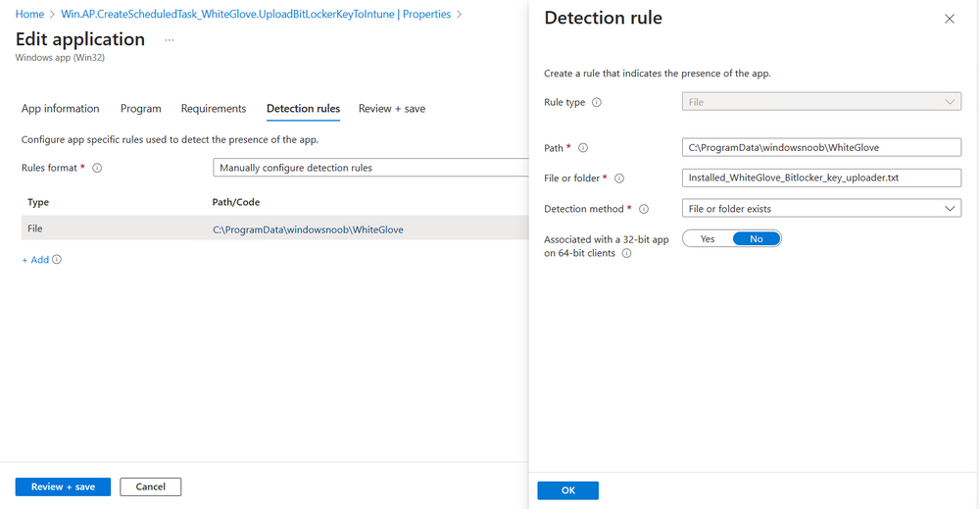The width and height of the screenshot is (980, 509).
Task: Open the Detection method dropdown
Action: pos(821,208)
